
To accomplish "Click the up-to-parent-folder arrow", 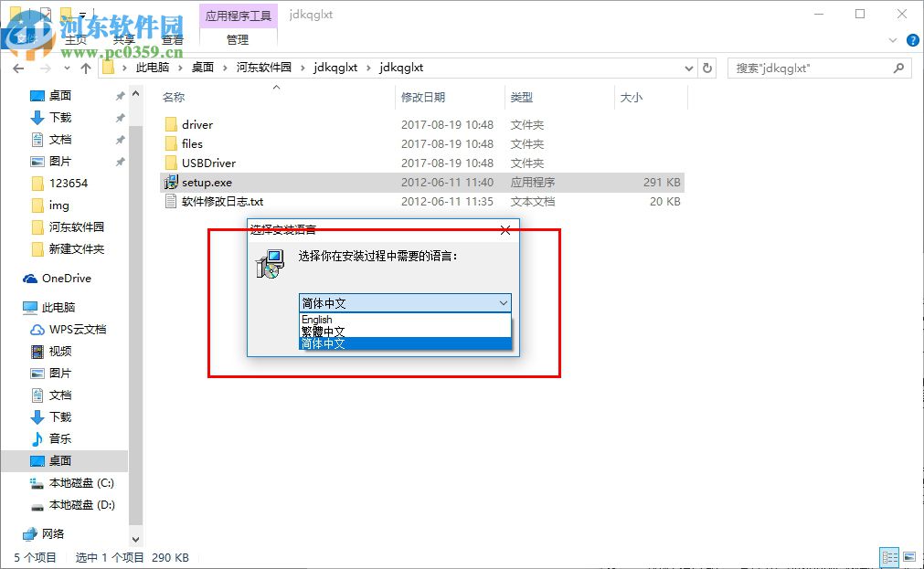I will 86,68.
